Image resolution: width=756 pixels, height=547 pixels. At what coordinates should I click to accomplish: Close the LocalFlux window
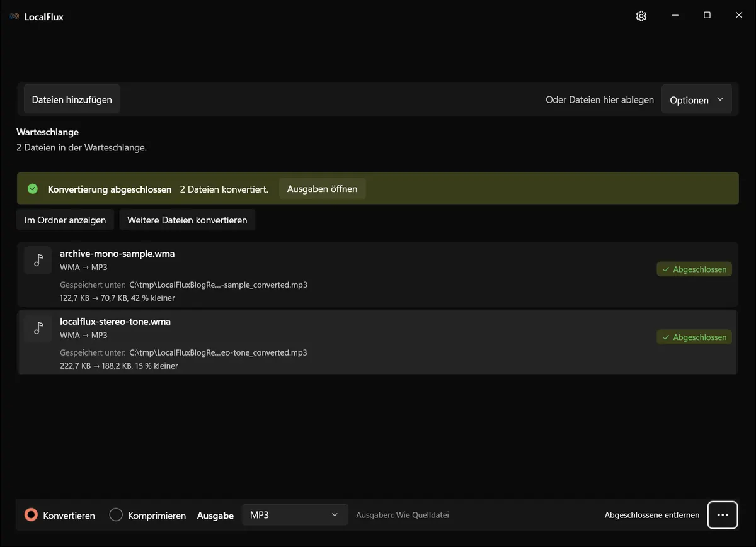click(739, 16)
